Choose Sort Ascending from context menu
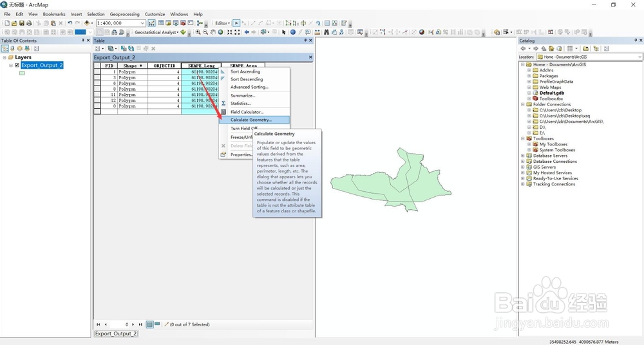The height and width of the screenshot is (345, 644). [x=254, y=71]
